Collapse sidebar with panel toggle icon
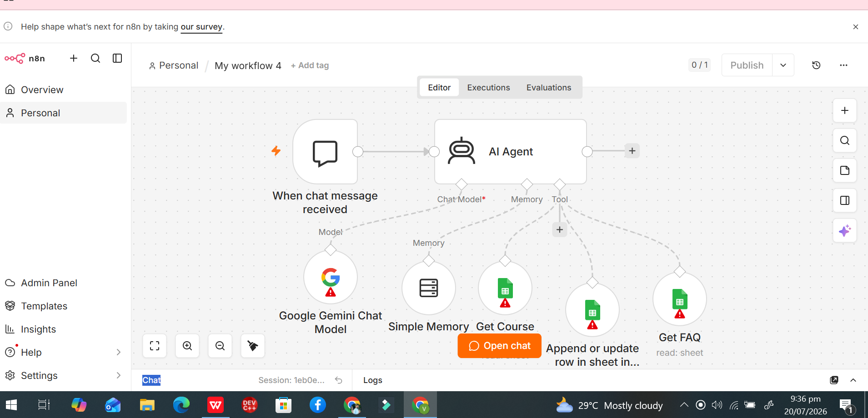This screenshot has height=418, width=868. (117, 58)
